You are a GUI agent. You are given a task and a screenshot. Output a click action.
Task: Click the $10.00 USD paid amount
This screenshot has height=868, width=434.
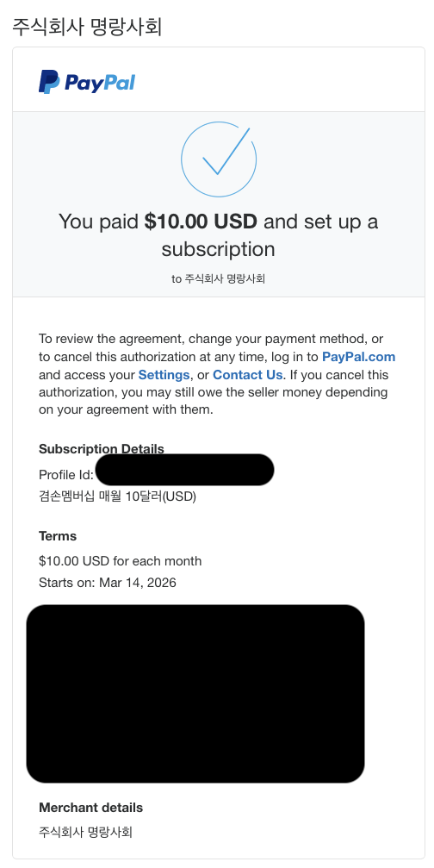click(x=201, y=222)
